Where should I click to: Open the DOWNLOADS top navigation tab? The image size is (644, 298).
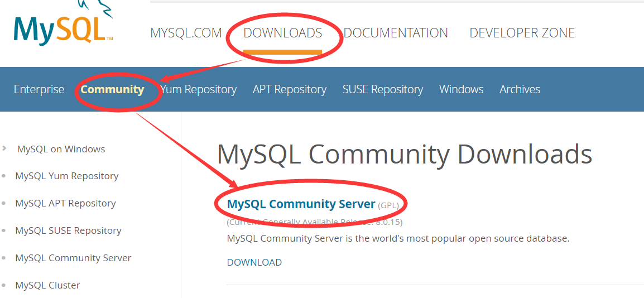[x=282, y=33]
